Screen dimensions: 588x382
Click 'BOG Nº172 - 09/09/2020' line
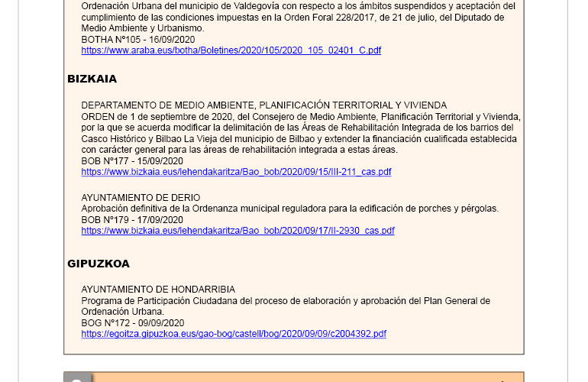[133, 322]
